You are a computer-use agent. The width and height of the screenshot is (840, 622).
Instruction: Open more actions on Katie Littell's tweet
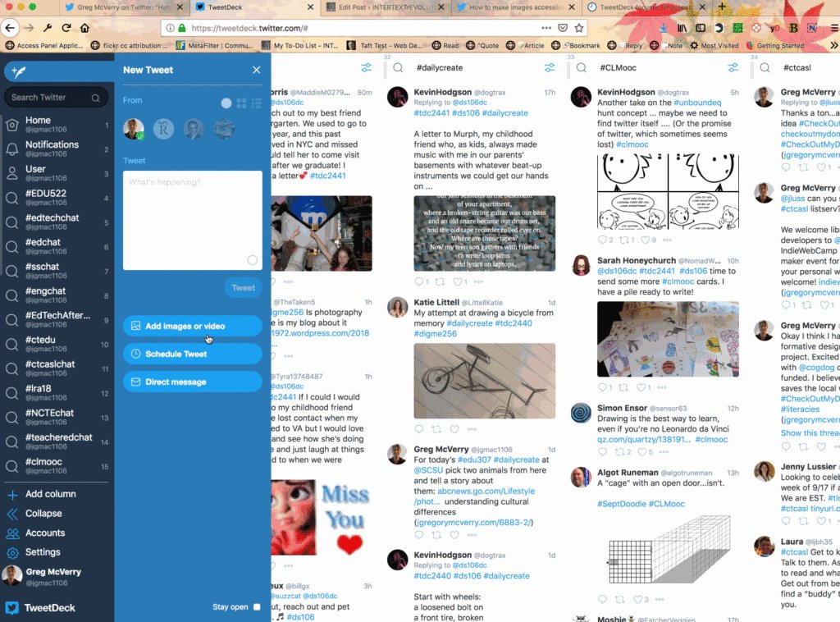pos(472,429)
